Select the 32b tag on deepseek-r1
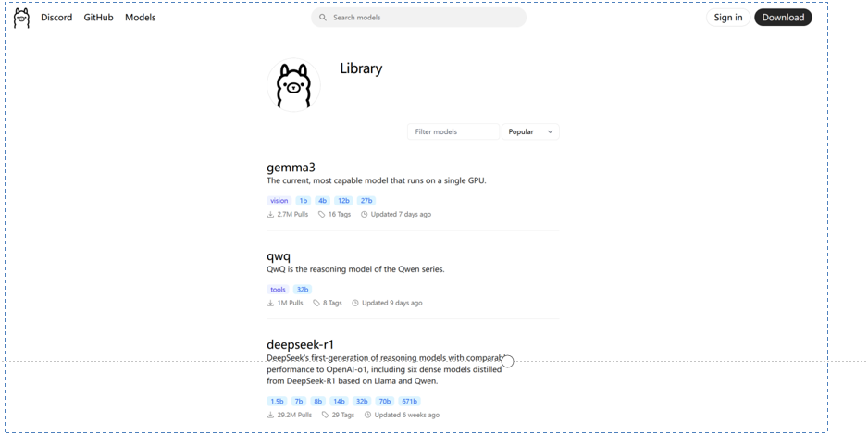 (362, 402)
